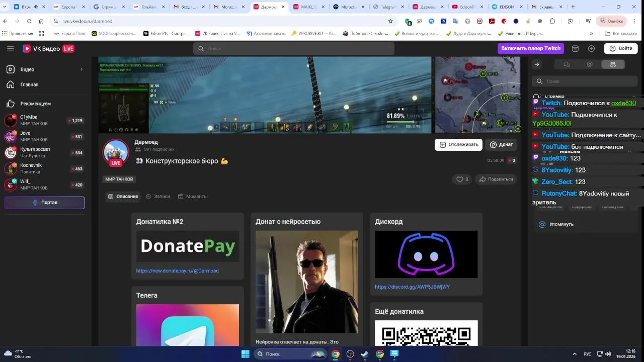Select the Описание tab

pos(123,197)
